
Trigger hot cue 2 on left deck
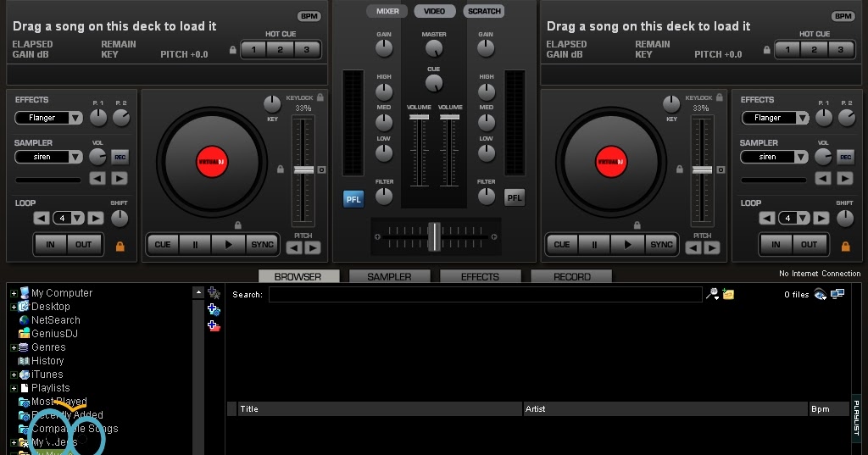(x=280, y=50)
